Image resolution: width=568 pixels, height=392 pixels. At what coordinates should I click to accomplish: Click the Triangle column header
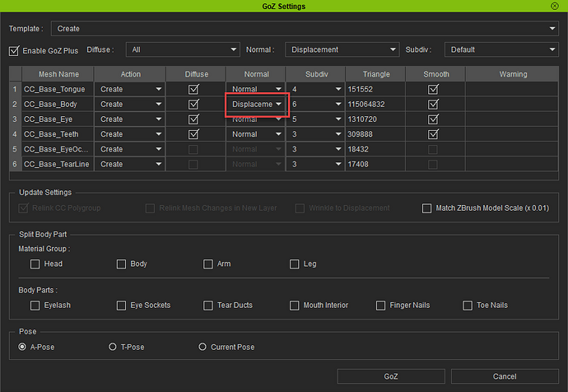376,74
